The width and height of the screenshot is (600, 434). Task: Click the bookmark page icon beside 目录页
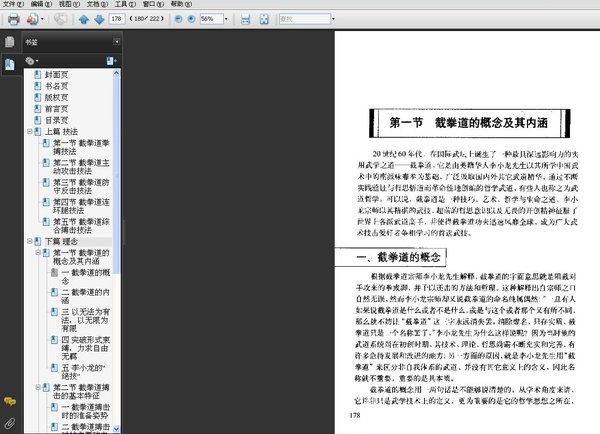[x=38, y=120]
